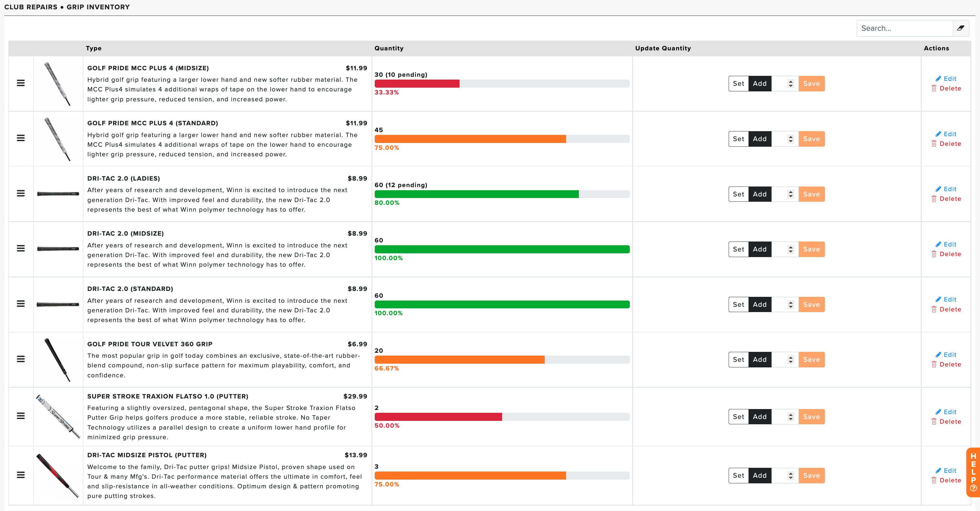
Task: Click the Search input field
Action: 905,28
